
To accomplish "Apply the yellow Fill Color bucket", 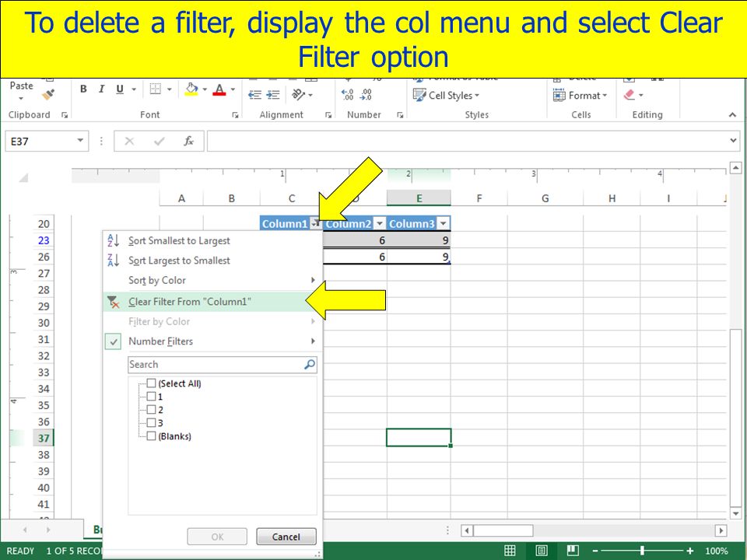I will pyautogui.click(x=191, y=89).
